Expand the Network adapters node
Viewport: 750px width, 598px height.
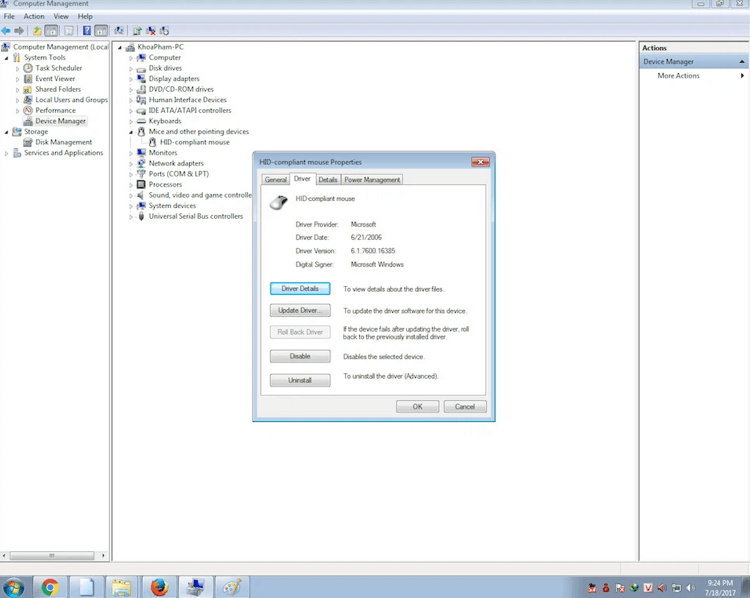(x=131, y=164)
